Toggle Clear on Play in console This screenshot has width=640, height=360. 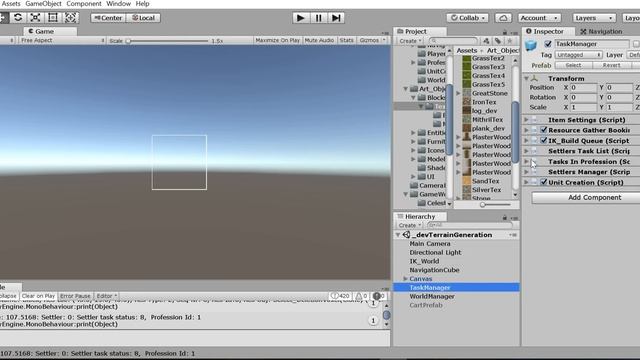[38, 296]
